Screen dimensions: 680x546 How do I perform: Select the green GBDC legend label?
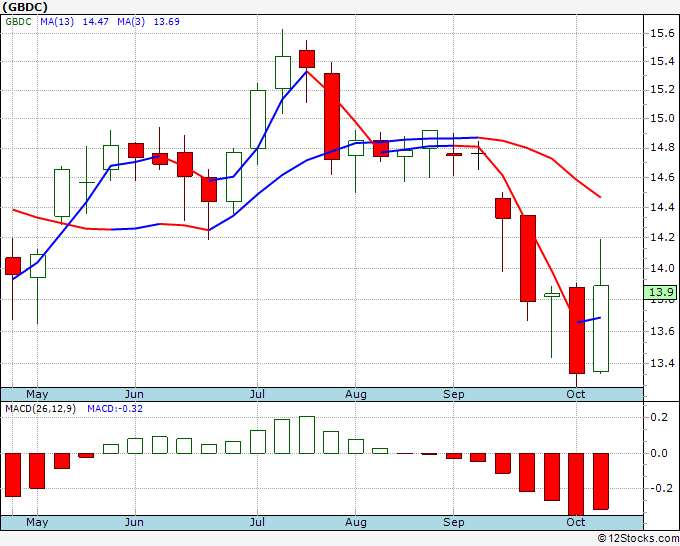click(18, 22)
